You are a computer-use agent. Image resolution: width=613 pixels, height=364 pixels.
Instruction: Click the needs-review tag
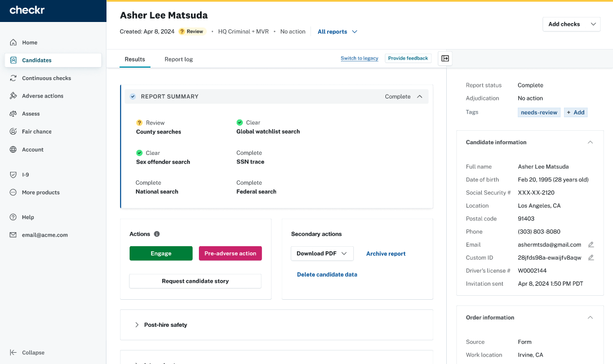click(x=539, y=113)
